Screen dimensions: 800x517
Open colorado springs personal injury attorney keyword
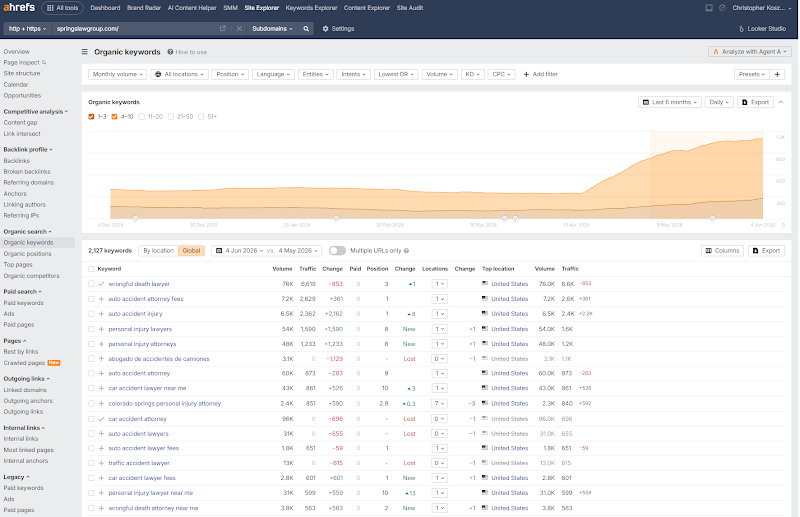coord(164,404)
